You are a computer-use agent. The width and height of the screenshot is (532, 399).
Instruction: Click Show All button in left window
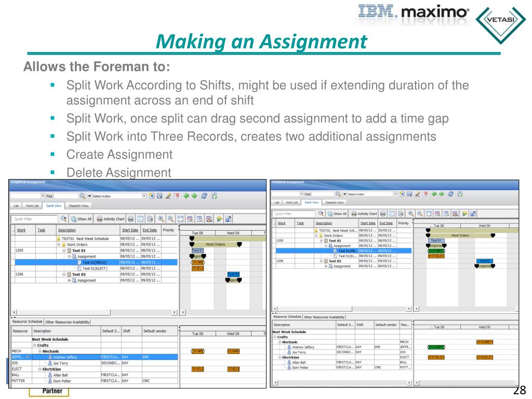(x=81, y=219)
